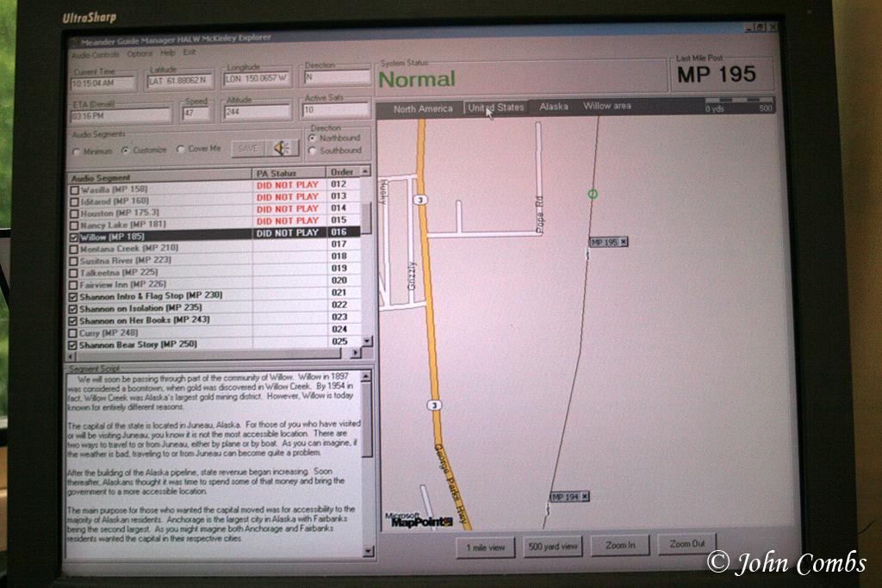
Task: Click the Active Sats field
Action: (x=336, y=109)
